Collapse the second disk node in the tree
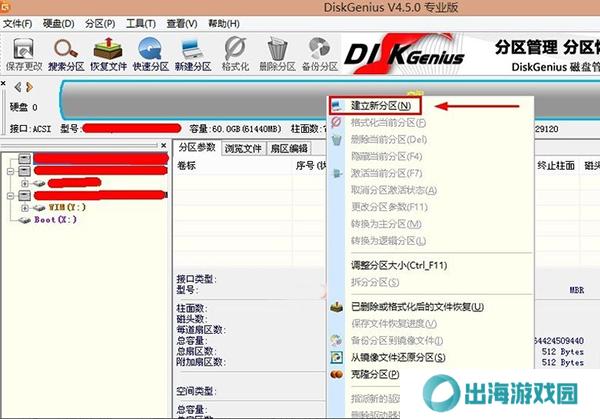The width and height of the screenshot is (600, 419). coord(10,171)
